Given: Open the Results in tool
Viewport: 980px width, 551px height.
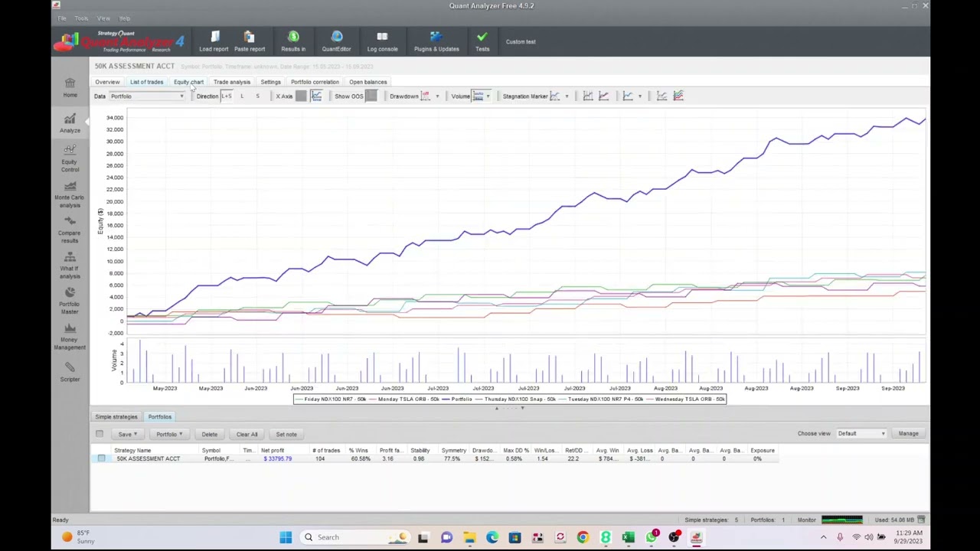Looking at the screenshot, I should (293, 42).
